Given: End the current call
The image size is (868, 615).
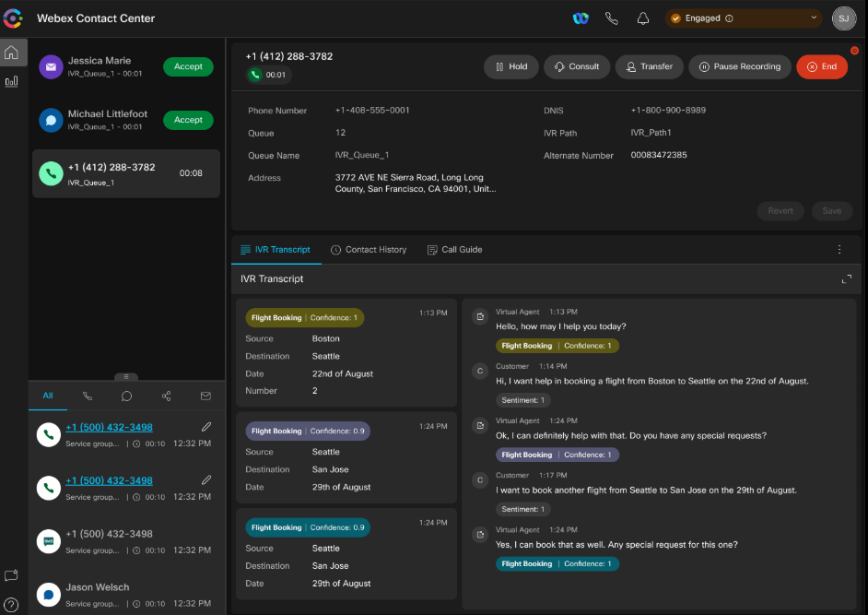Looking at the screenshot, I should pyautogui.click(x=822, y=66).
